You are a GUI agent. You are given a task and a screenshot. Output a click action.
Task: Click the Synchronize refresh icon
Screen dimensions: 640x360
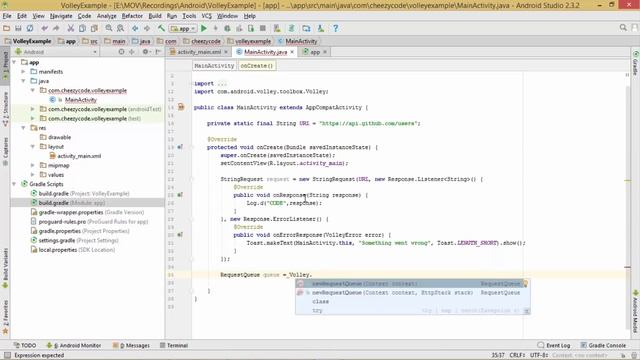30,28
